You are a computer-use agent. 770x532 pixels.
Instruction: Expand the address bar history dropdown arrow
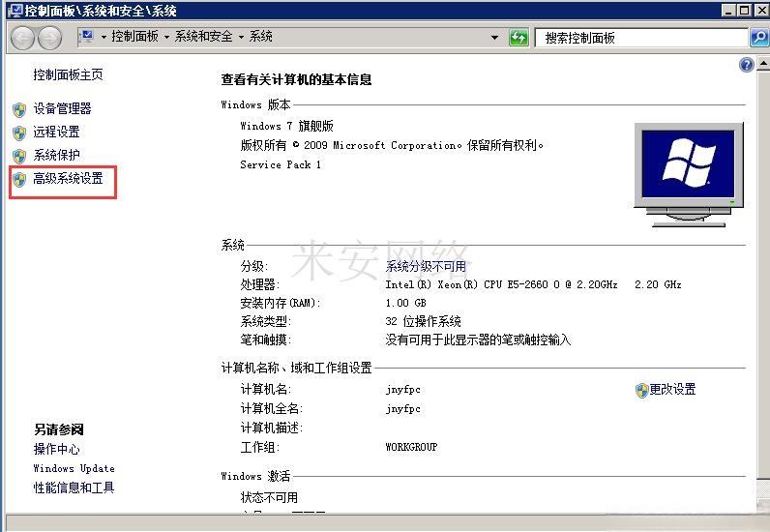495,38
